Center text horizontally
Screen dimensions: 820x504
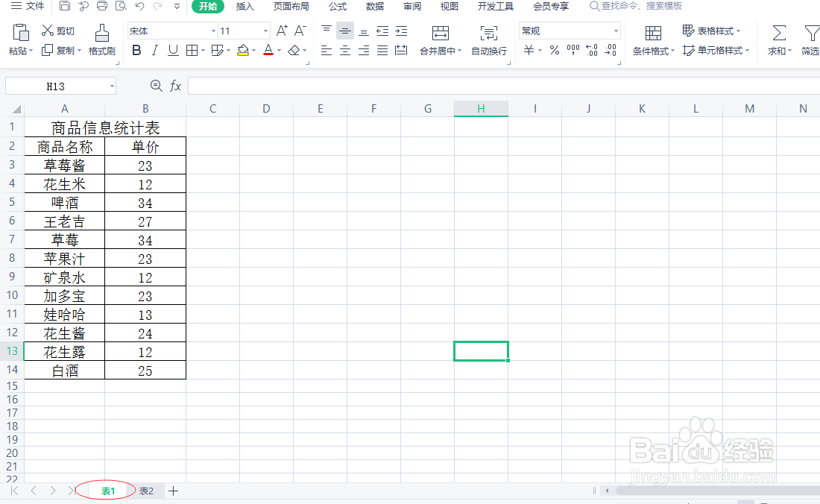345,50
